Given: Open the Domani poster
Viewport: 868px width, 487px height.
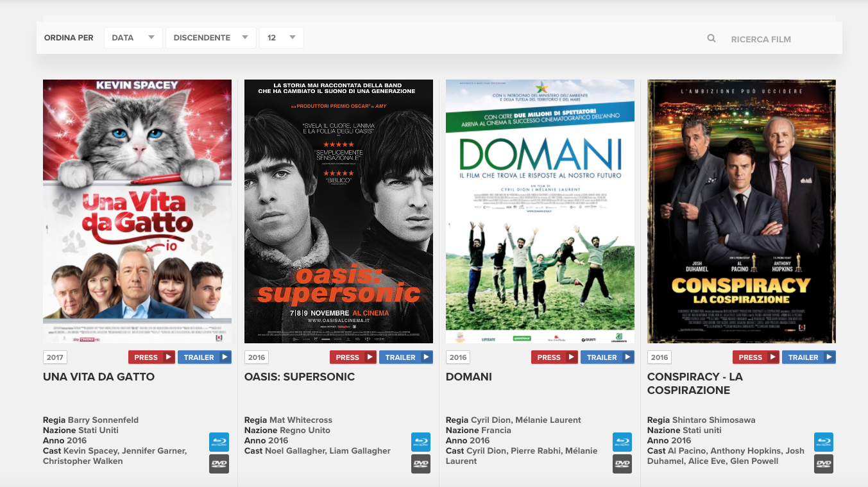Looking at the screenshot, I should tap(540, 212).
